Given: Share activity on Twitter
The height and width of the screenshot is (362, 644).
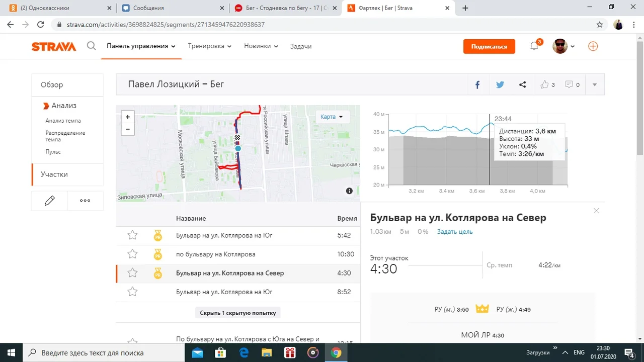Looking at the screenshot, I should tap(500, 84).
